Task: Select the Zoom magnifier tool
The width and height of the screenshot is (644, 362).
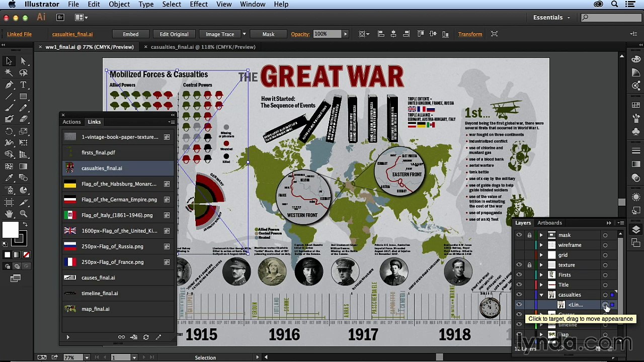Action: (23, 214)
